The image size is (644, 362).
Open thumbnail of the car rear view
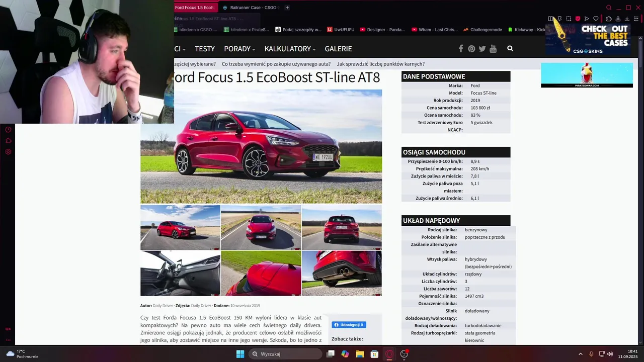(x=342, y=227)
